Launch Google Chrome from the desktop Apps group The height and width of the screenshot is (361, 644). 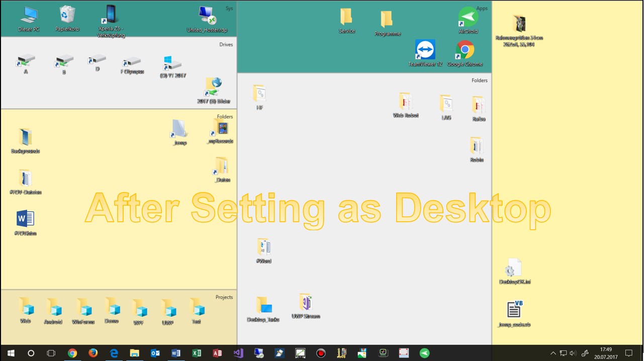coord(465,50)
